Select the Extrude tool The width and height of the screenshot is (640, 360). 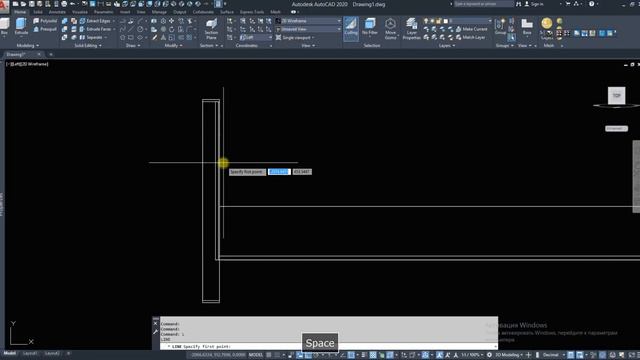[x=21, y=27]
